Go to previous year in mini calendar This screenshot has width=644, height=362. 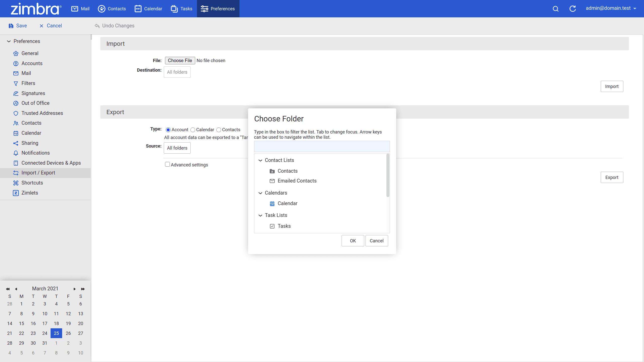[x=8, y=289]
